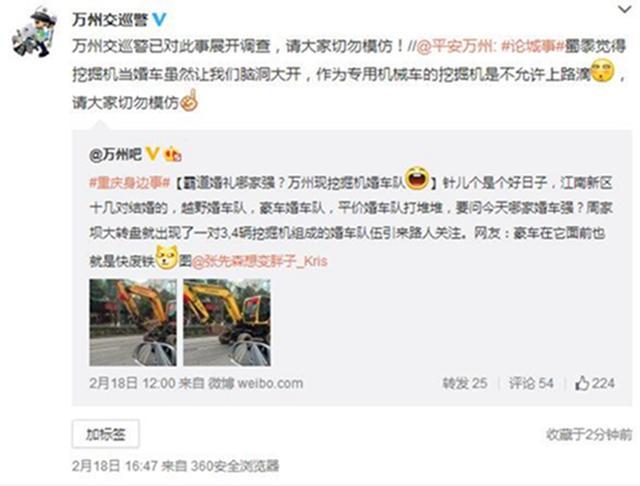Image resolution: width=640 pixels, height=486 pixels.
Task: Click the doge dog emoji
Action: [167, 257]
